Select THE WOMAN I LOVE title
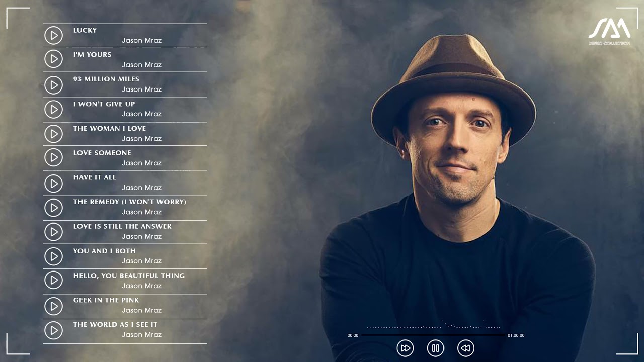This screenshot has height=362, width=644. point(110,128)
